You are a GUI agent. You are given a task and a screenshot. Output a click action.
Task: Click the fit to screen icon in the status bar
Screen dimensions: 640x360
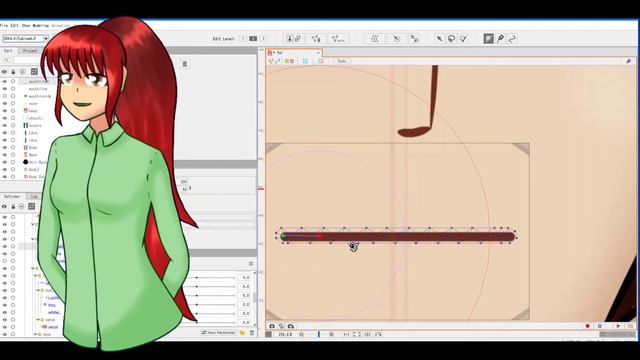(x=357, y=334)
